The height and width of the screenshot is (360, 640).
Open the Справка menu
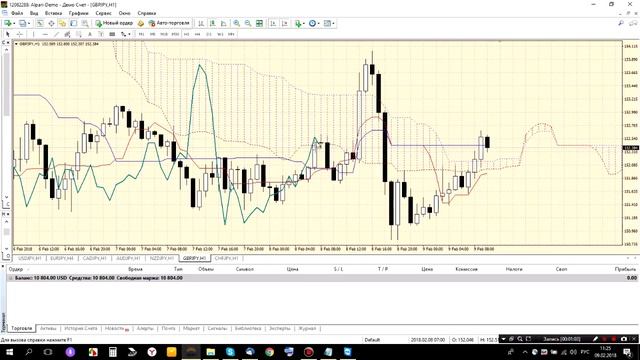tap(147, 13)
